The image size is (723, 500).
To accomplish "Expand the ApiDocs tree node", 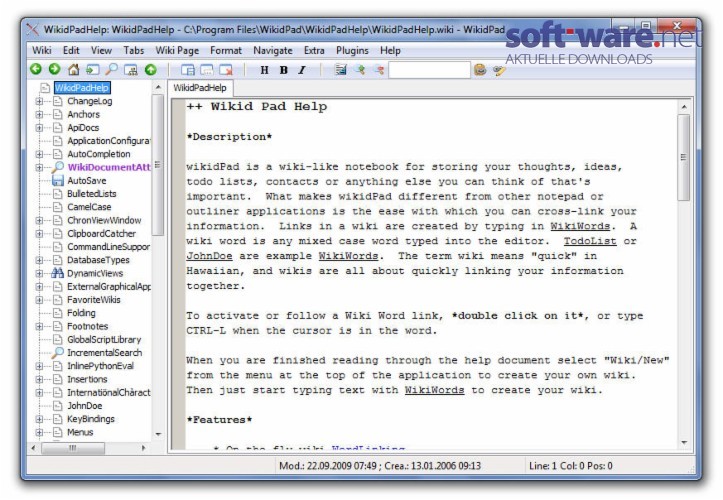I will (x=40, y=128).
